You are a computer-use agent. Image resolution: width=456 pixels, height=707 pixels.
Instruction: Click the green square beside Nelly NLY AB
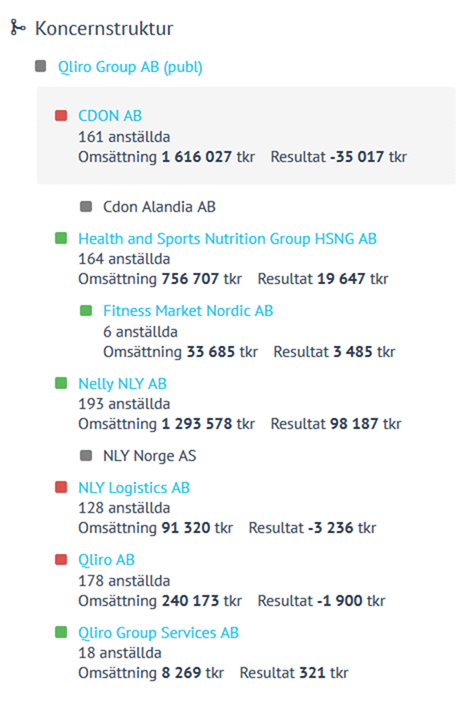click(61, 383)
